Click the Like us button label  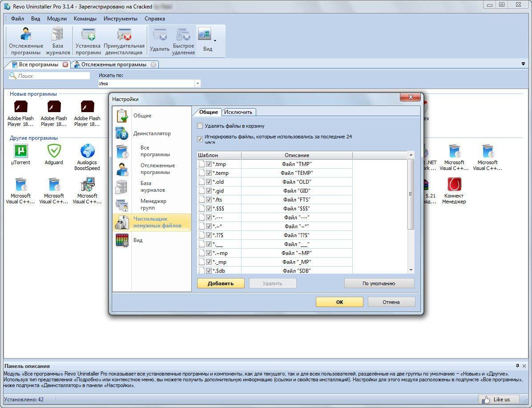(x=501, y=400)
